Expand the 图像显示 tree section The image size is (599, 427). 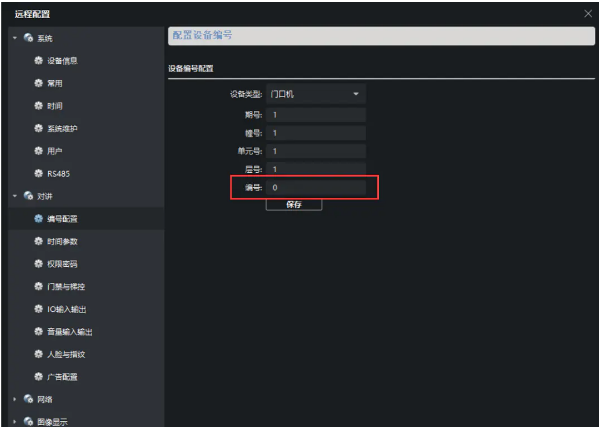15,422
